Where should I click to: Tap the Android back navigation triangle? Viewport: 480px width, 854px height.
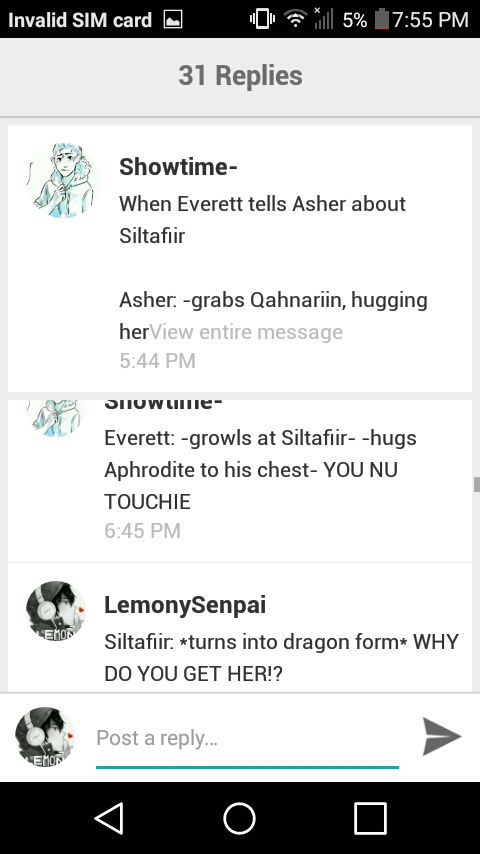[x=110, y=818]
